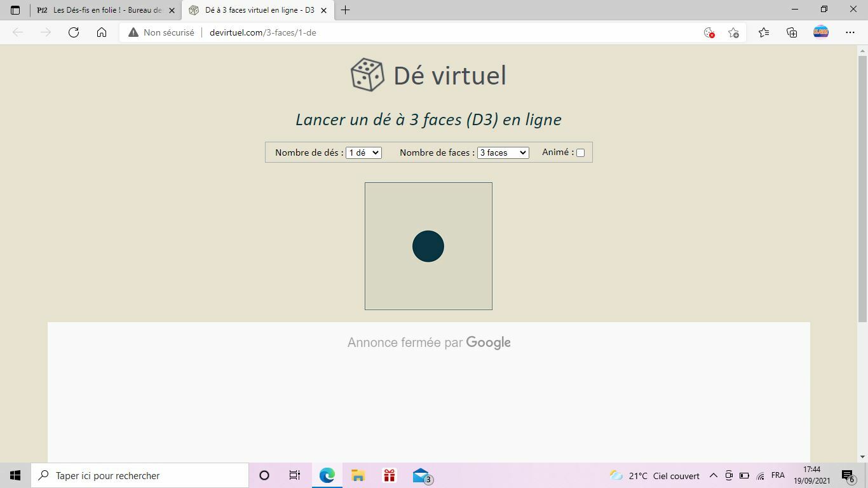The image size is (868, 488).
Task: Open Task View on the taskbar
Action: (295, 475)
